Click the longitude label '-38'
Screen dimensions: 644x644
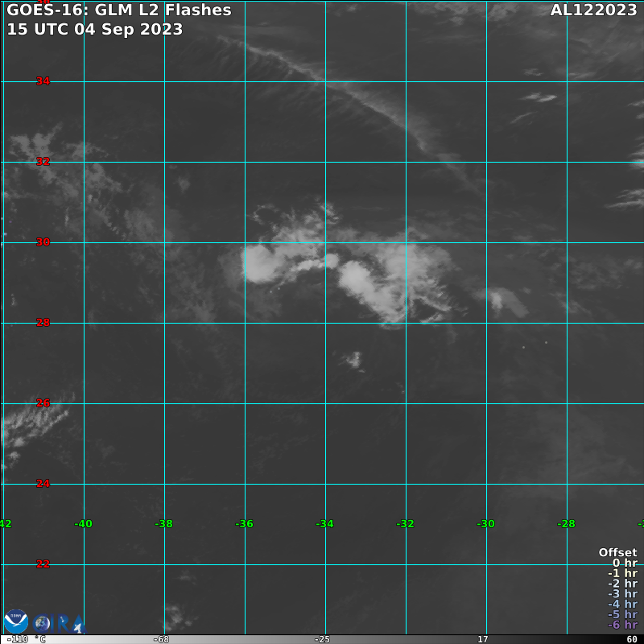click(x=164, y=524)
